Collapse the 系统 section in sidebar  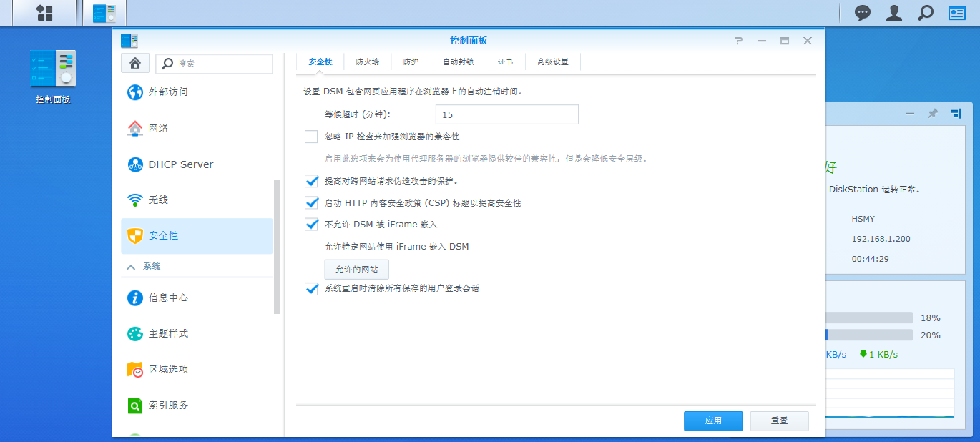click(x=132, y=266)
